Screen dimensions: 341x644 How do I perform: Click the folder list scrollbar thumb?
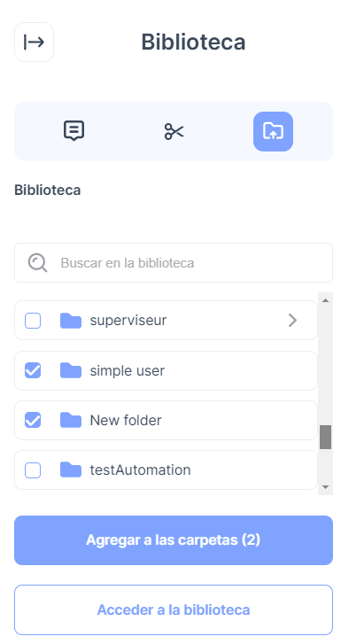[325, 438]
